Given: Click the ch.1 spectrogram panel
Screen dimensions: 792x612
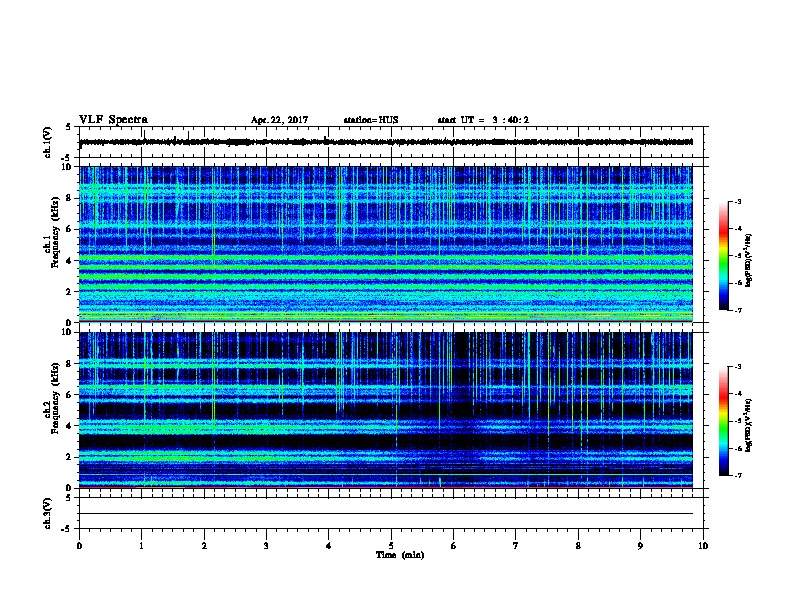Looking at the screenshot, I should pyautogui.click(x=386, y=244).
